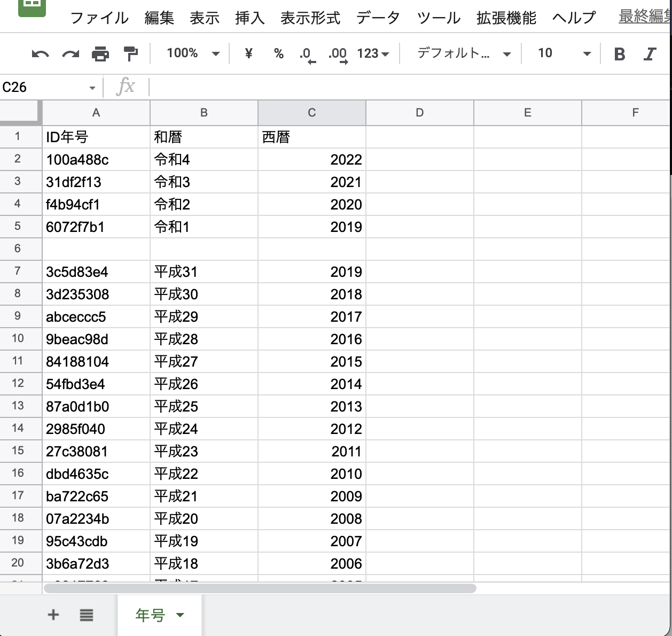672x636 pixels.
Task: Toggle italic formatting
Action: pyautogui.click(x=650, y=53)
